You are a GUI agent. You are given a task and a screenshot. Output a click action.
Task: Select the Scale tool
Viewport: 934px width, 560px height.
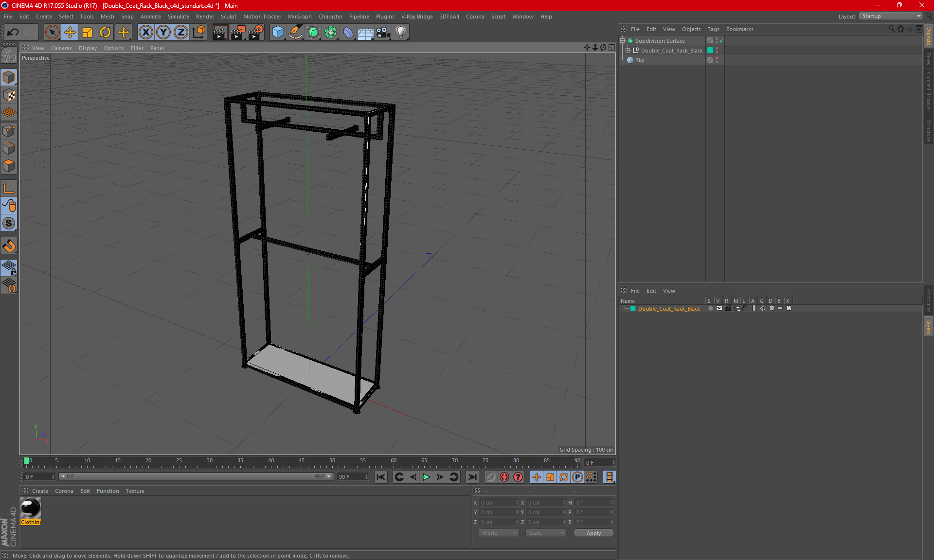pos(88,33)
